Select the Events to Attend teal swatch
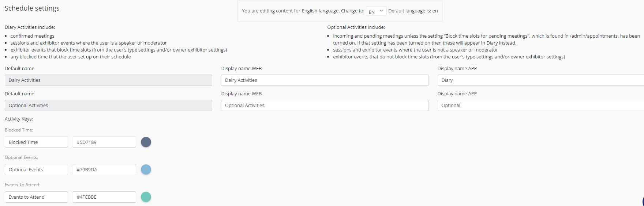The image size is (644, 206). point(146,197)
